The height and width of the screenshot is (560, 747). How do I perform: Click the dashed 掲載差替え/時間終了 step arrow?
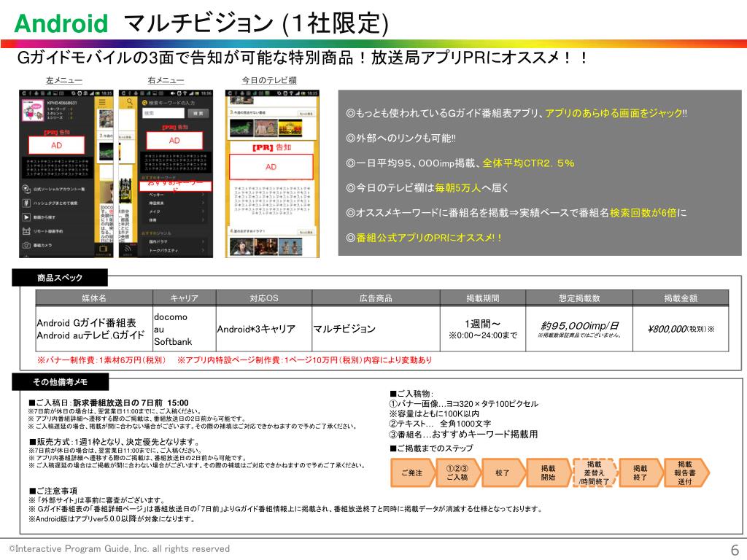595,472
